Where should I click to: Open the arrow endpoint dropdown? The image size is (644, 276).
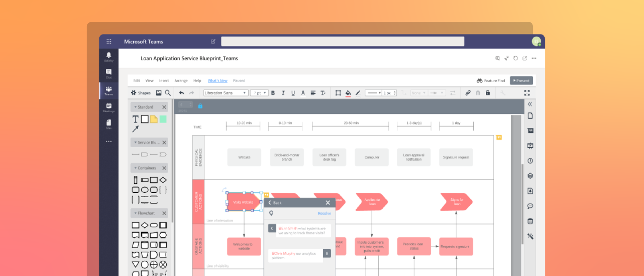[x=436, y=93]
